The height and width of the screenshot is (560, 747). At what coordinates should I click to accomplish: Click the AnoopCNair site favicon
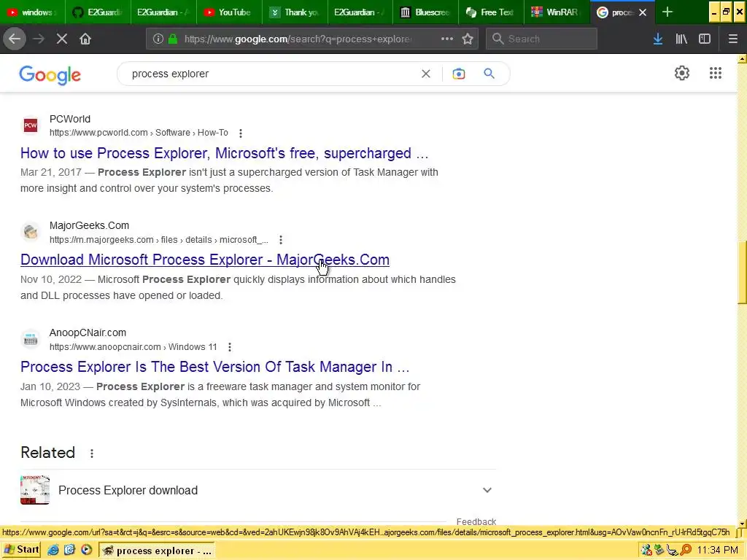[x=31, y=339]
